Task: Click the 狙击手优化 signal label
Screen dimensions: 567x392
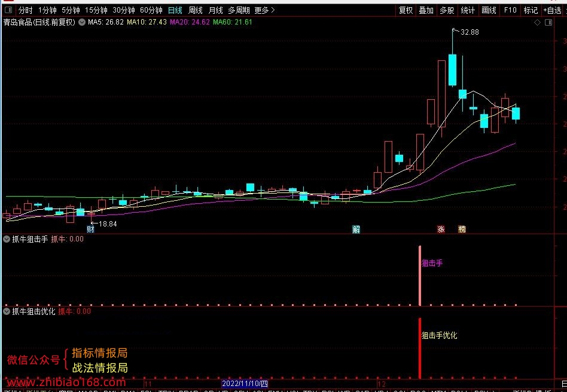Action: pyautogui.click(x=440, y=335)
